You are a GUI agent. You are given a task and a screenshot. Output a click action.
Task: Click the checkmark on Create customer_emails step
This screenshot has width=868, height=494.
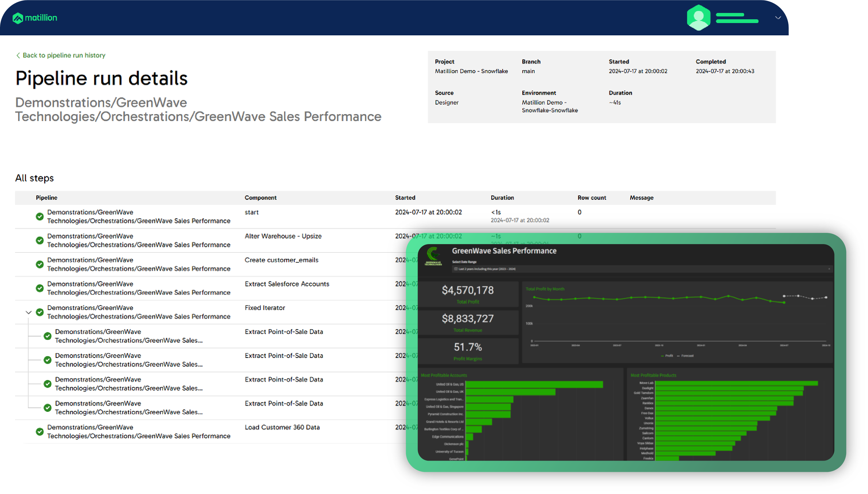pyautogui.click(x=40, y=264)
